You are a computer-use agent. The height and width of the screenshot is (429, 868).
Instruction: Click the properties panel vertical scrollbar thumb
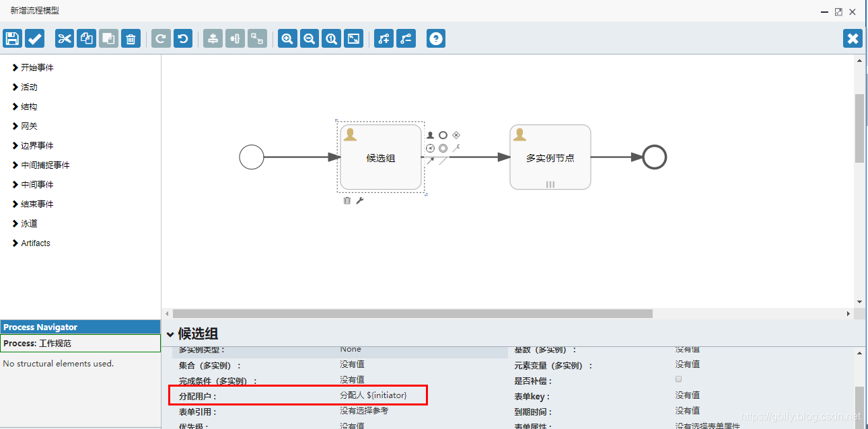tap(859, 407)
